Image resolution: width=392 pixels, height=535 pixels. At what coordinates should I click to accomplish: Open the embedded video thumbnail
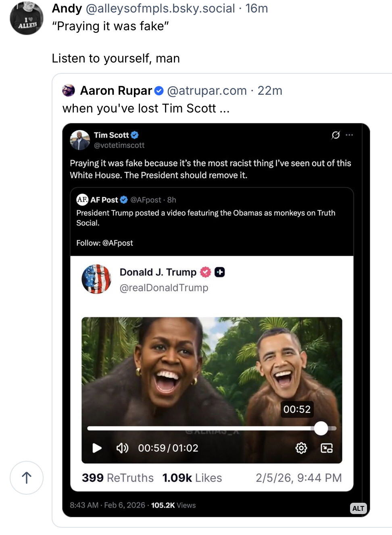[x=212, y=371]
